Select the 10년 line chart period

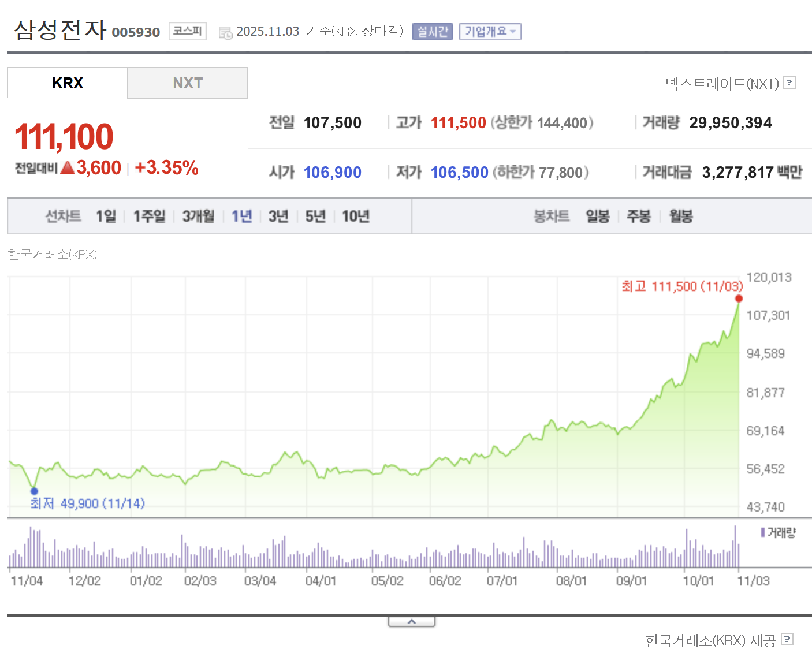coord(356,217)
